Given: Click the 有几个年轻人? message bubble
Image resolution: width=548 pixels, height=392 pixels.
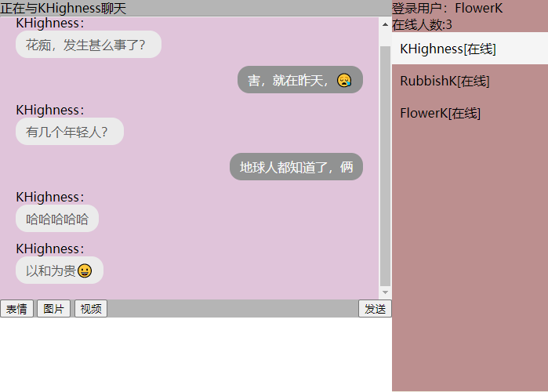Looking at the screenshot, I should click(x=70, y=132).
